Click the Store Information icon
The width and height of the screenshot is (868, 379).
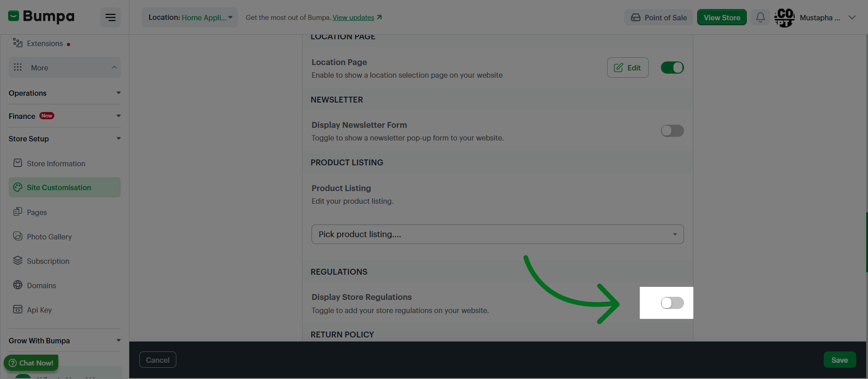click(x=18, y=163)
